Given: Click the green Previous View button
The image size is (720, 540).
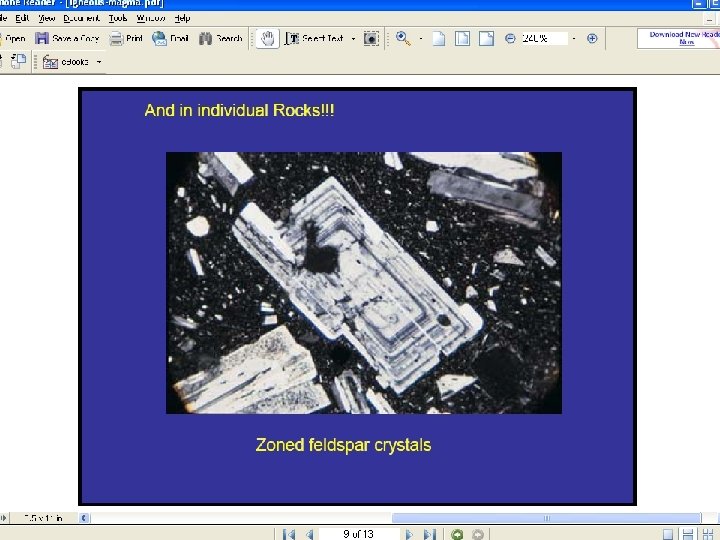Looking at the screenshot, I should 457,534.
